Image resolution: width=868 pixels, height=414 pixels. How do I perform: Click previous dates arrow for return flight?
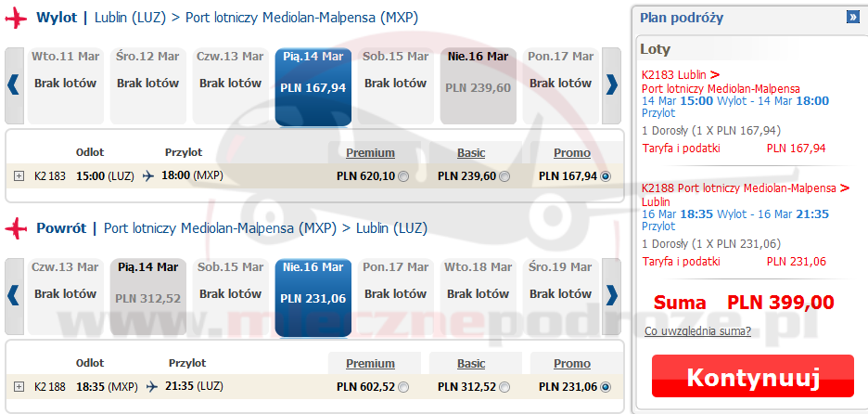click(14, 295)
